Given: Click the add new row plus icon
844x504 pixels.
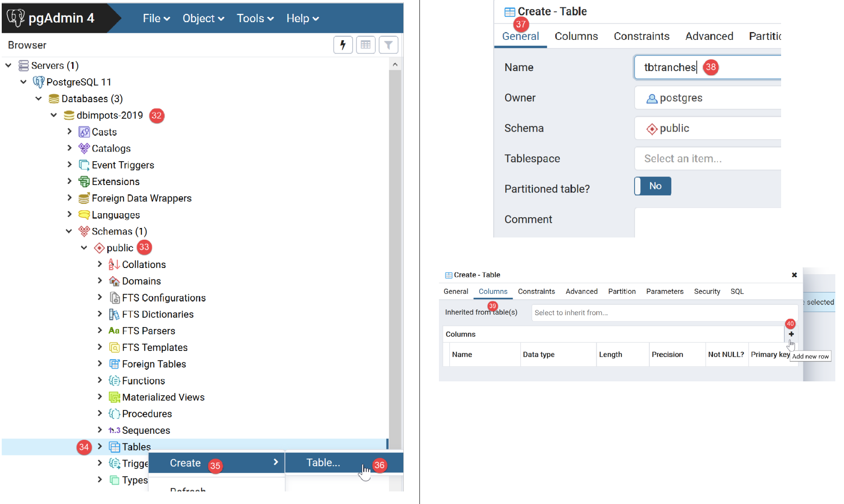Looking at the screenshot, I should click(x=791, y=334).
